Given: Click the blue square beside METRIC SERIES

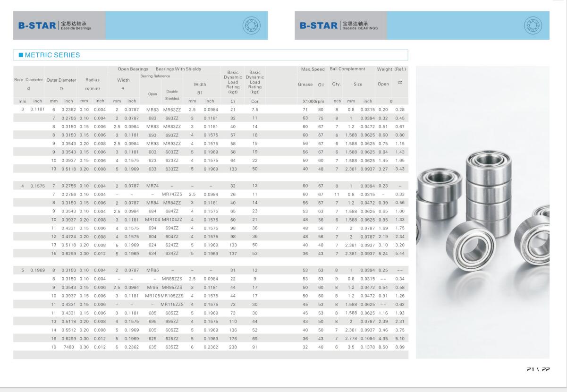Looking at the screenshot, I should click(x=21, y=55).
